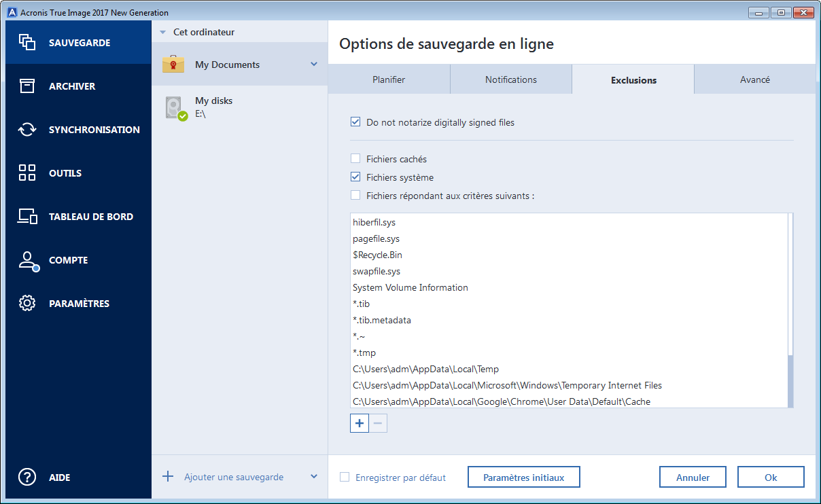
Task: Expand the My Documents backup entry
Action: 313,64
